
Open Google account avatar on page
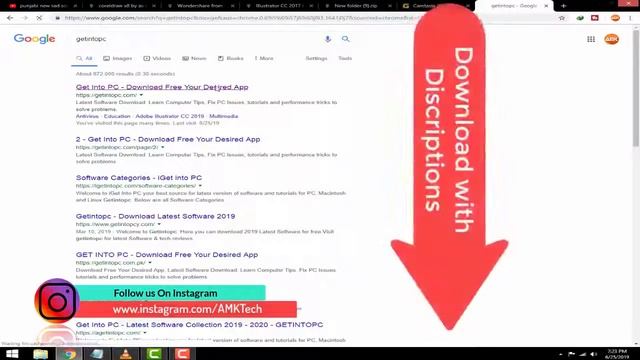[611, 39]
